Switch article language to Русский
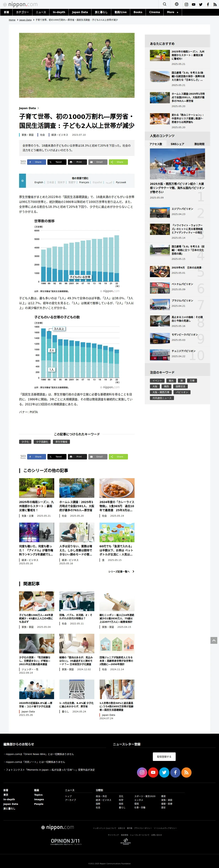The height and width of the screenshot is (868, 219). tap(121, 182)
